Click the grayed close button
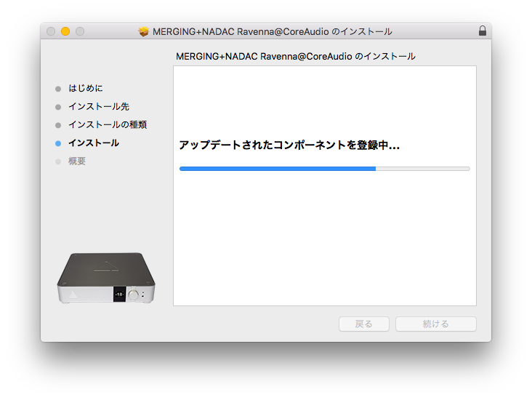 tap(51, 31)
